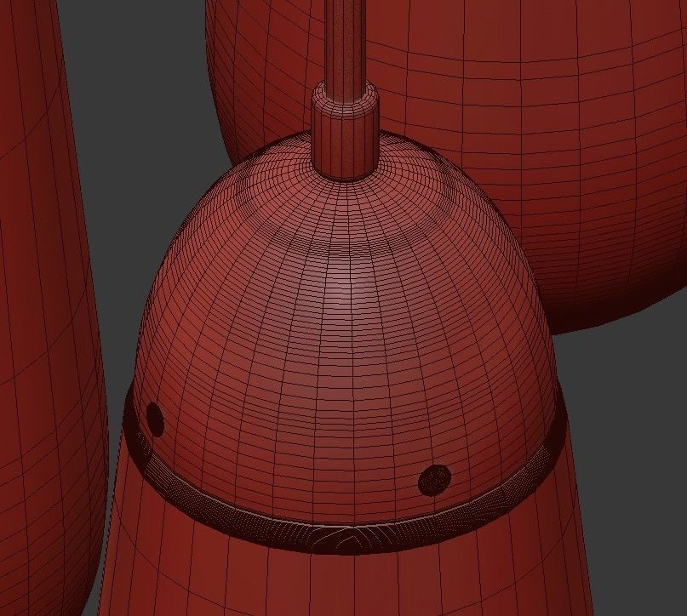Select the cylindrical collar atop the dome

click(x=345, y=131)
